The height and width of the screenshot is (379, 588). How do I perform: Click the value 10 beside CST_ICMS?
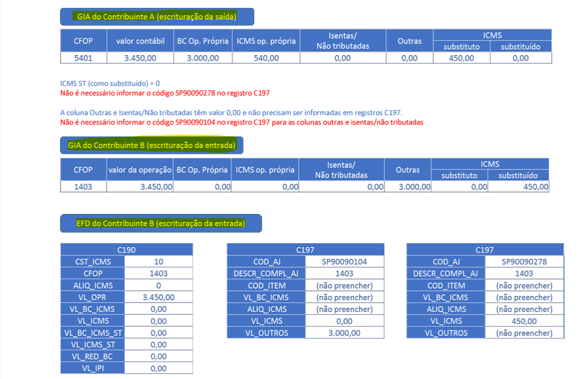point(159,262)
